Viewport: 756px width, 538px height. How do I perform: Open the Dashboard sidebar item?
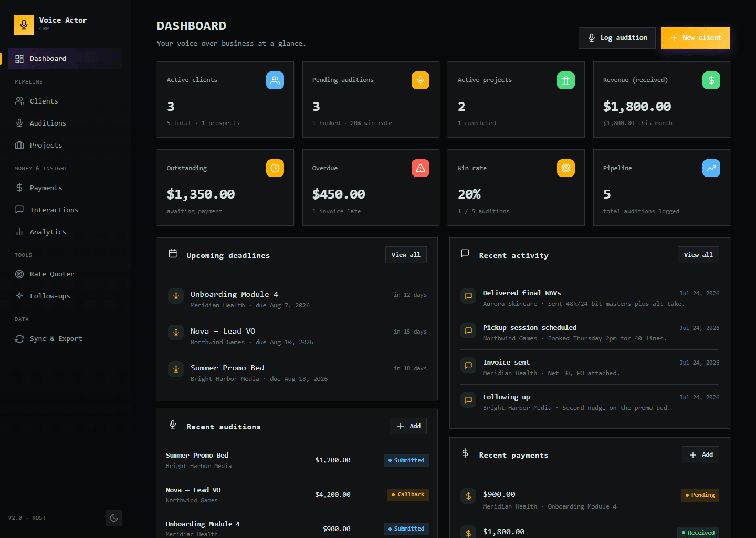pos(65,58)
